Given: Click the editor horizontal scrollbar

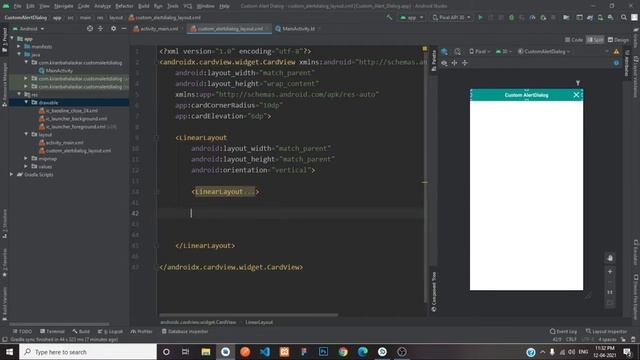Looking at the screenshot, I should tap(249, 315).
